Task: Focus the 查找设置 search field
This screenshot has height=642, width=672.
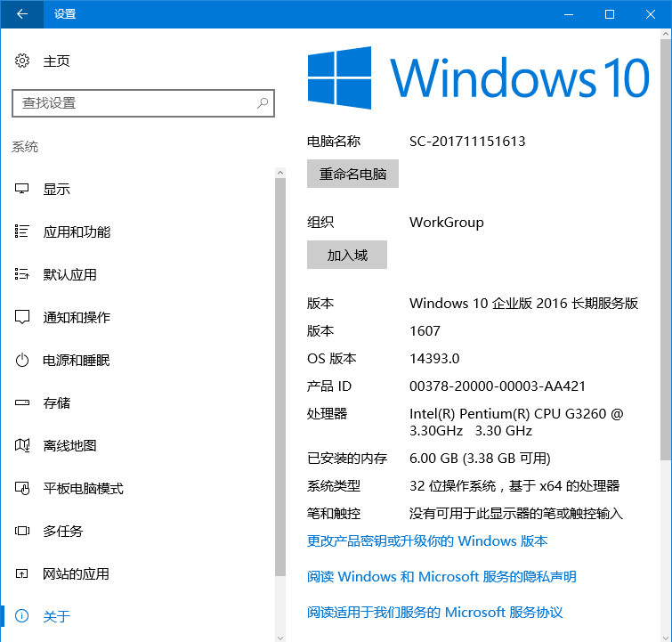Action: point(143,103)
